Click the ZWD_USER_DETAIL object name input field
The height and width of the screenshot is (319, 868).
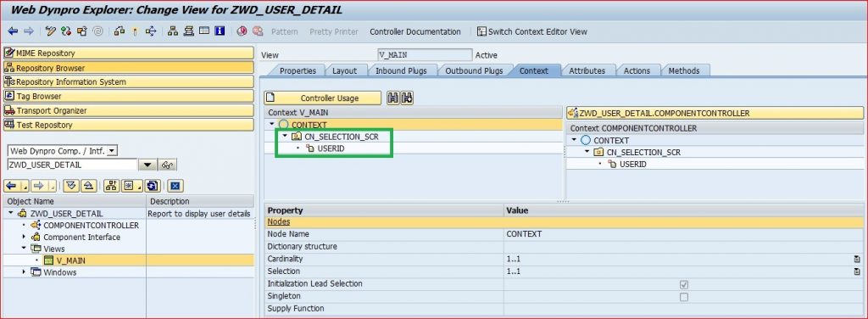pyautogui.click(x=73, y=165)
